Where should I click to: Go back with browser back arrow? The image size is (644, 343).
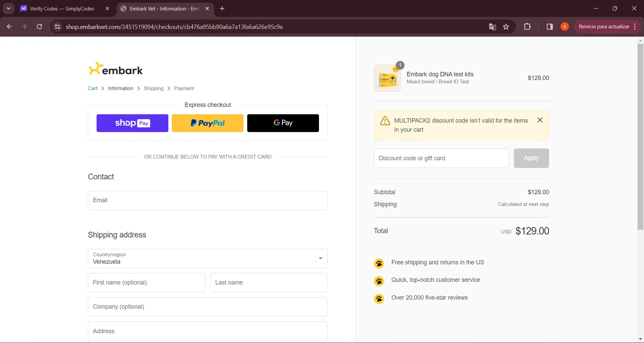(x=9, y=27)
